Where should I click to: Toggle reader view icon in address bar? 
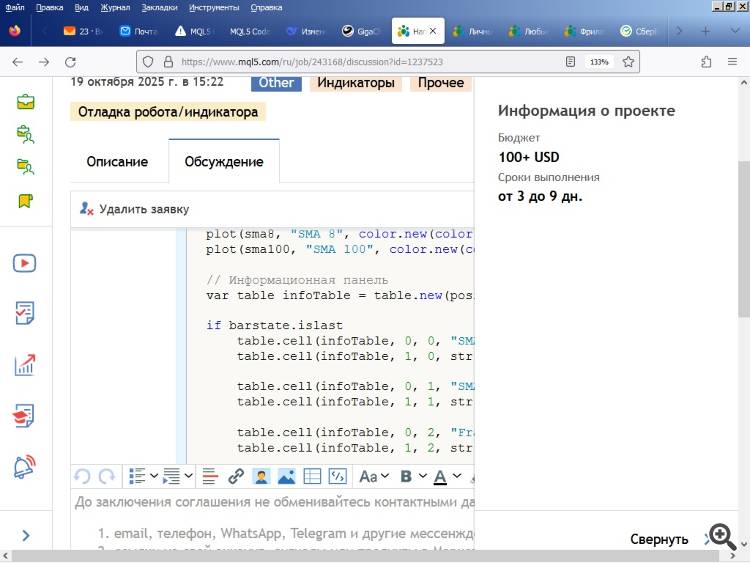[570, 62]
